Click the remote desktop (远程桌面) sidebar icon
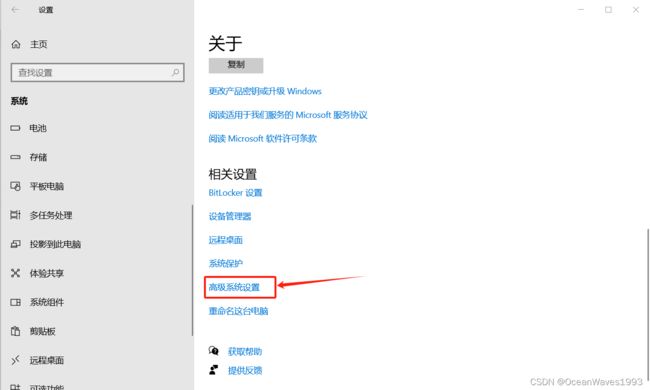650x390 pixels. click(15, 360)
